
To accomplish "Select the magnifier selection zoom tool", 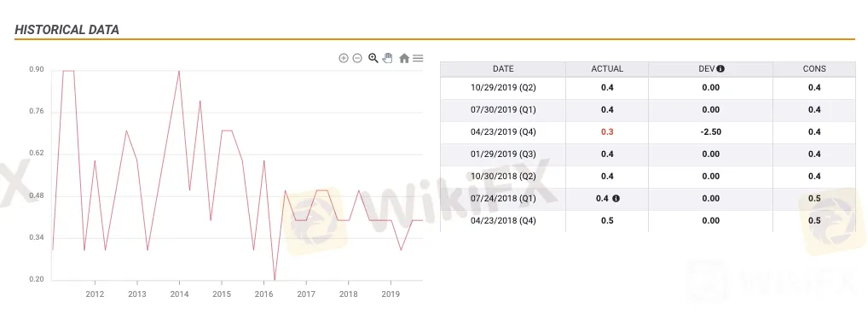I will coord(373,58).
